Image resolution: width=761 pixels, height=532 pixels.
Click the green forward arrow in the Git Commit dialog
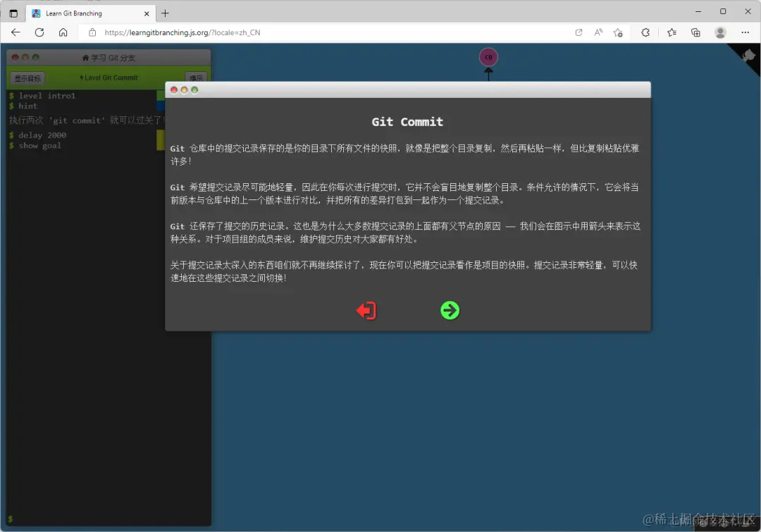coord(450,310)
